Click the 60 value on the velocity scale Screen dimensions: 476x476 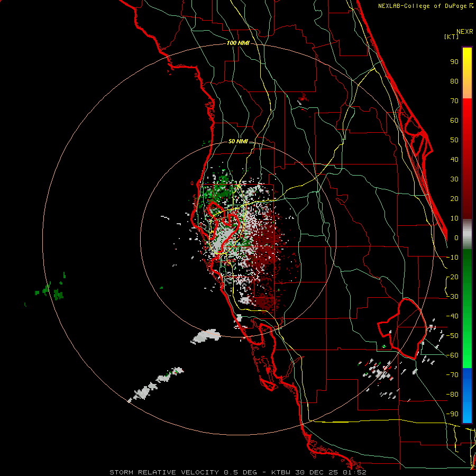pos(454,121)
